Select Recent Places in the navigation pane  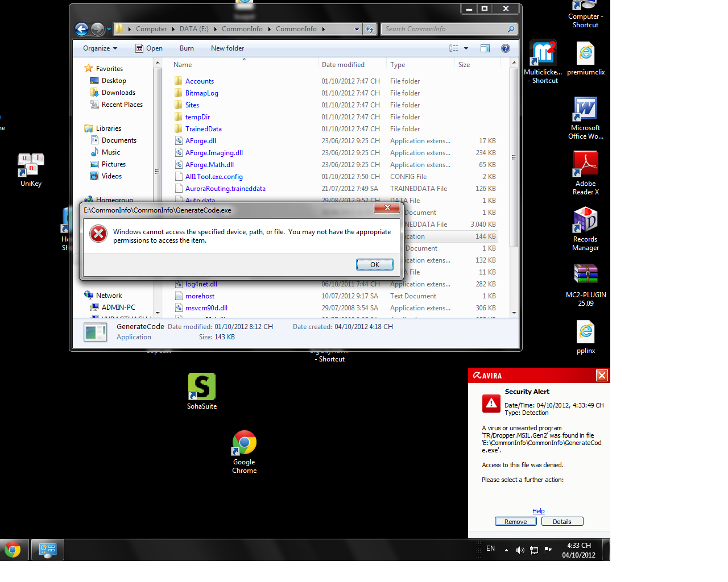122,105
